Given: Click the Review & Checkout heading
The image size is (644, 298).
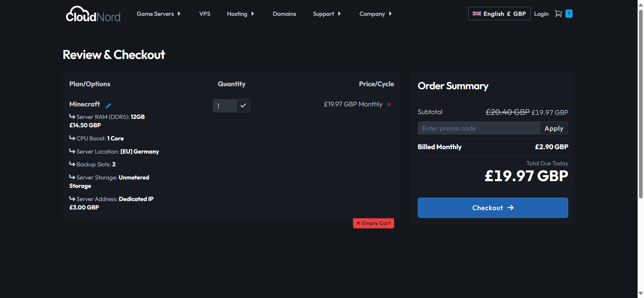Looking at the screenshot, I should (x=114, y=55).
